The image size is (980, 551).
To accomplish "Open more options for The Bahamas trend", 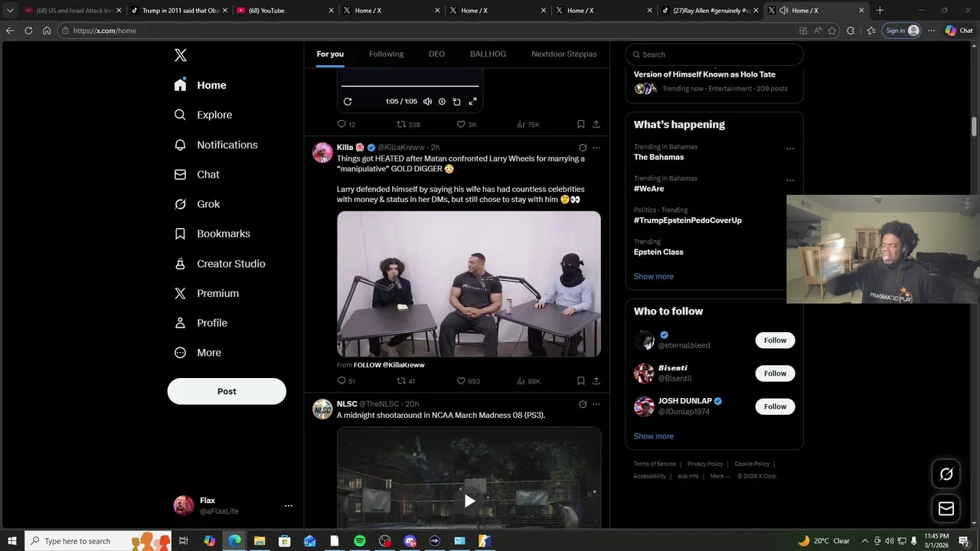I will tap(790, 148).
